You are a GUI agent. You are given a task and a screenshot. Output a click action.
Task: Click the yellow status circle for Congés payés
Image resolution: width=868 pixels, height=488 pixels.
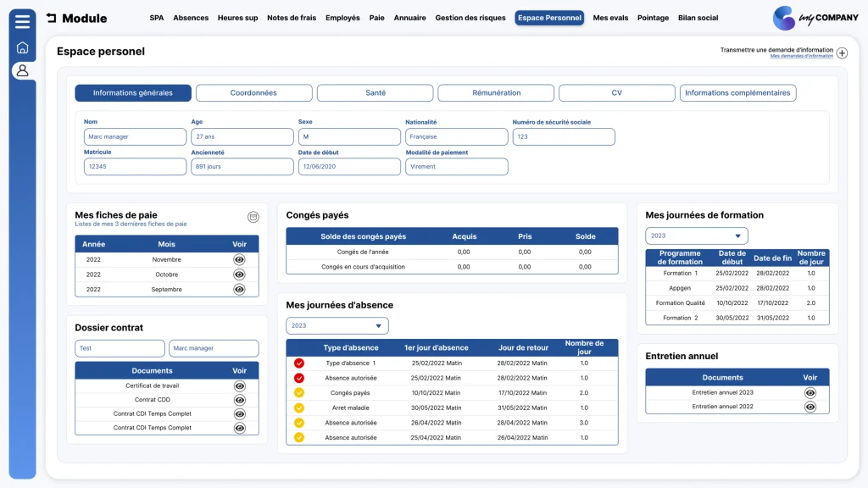(299, 393)
